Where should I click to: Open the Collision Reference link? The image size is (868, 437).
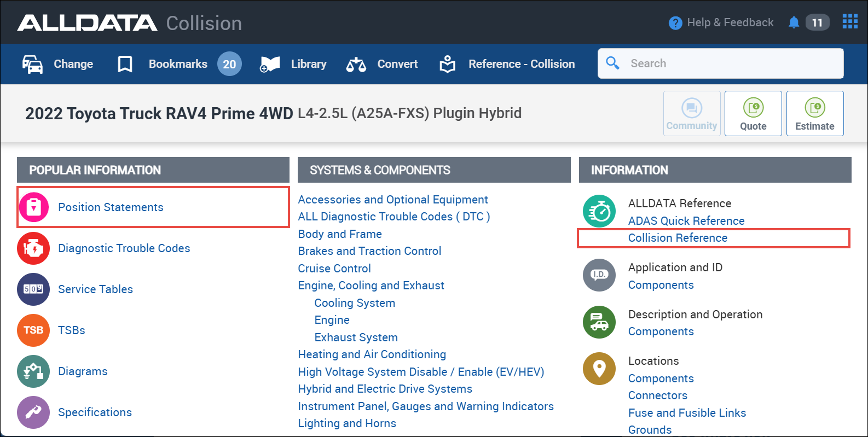point(678,238)
